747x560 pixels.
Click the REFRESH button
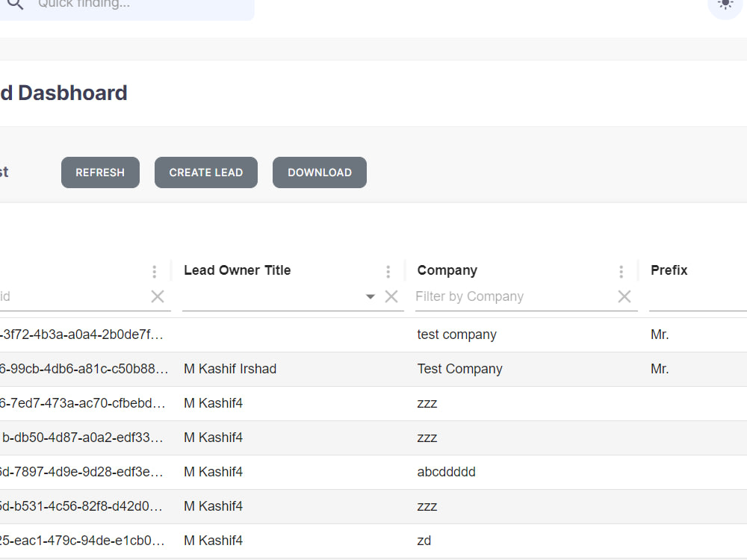click(100, 172)
